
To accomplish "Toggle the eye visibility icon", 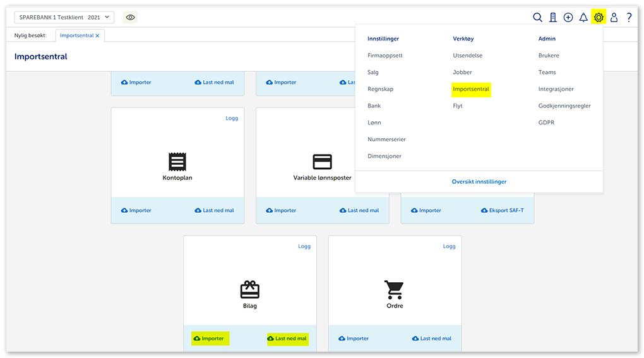I will point(130,18).
